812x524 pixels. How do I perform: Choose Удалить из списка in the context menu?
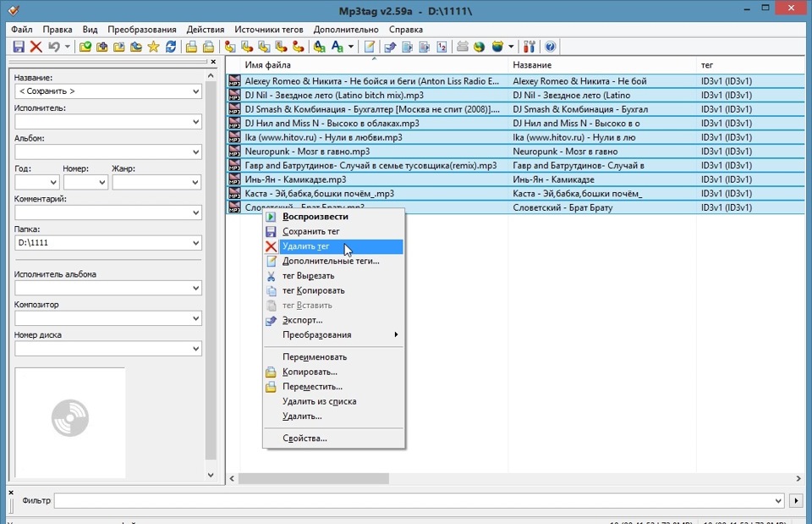[333, 402]
